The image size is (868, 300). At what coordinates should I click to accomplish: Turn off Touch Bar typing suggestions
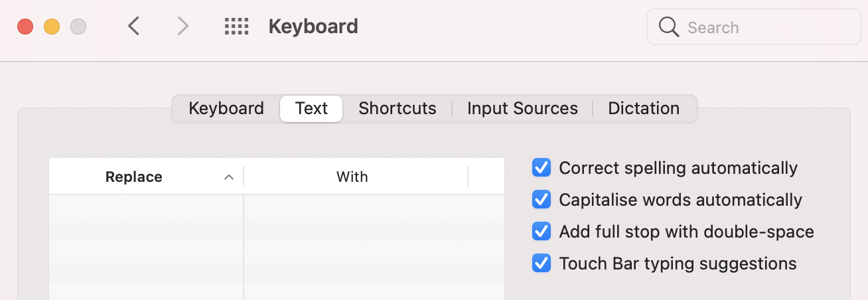point(542,263)
